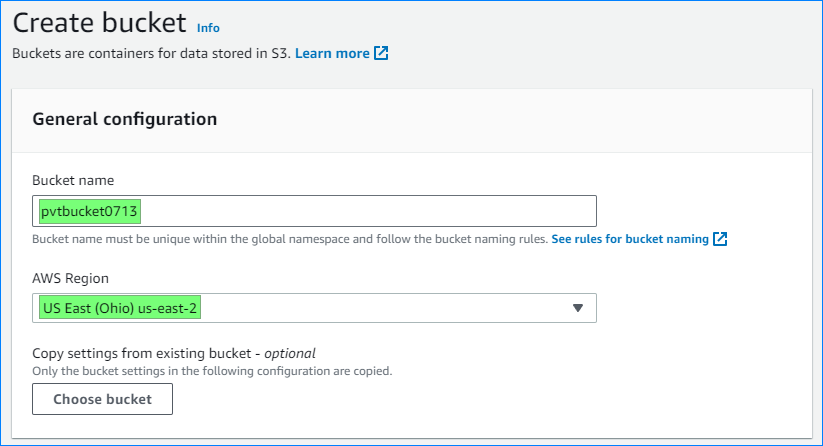Click 'Buckets are containers' description text
This screenshot has width=823, height=446.
(150, 53)
